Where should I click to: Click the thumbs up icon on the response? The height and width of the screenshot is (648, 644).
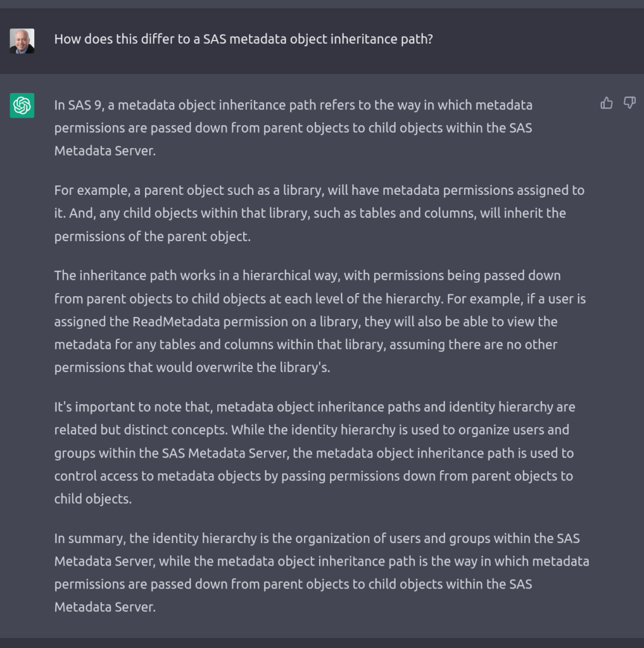click(x=607, y=103)
